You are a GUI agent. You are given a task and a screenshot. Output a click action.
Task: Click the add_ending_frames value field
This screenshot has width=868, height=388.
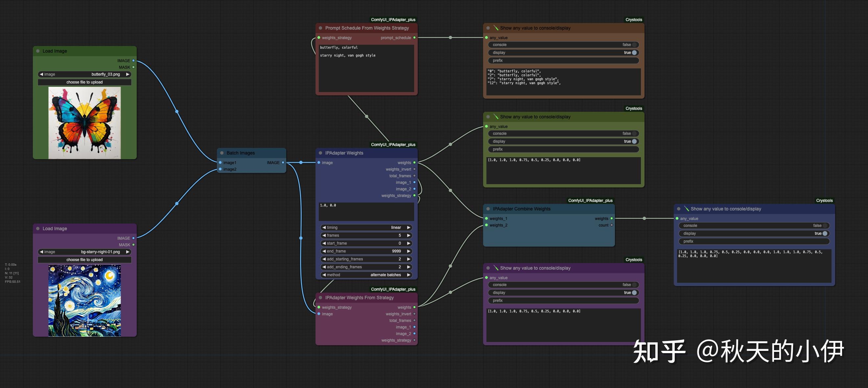click(x=366, y=267)
